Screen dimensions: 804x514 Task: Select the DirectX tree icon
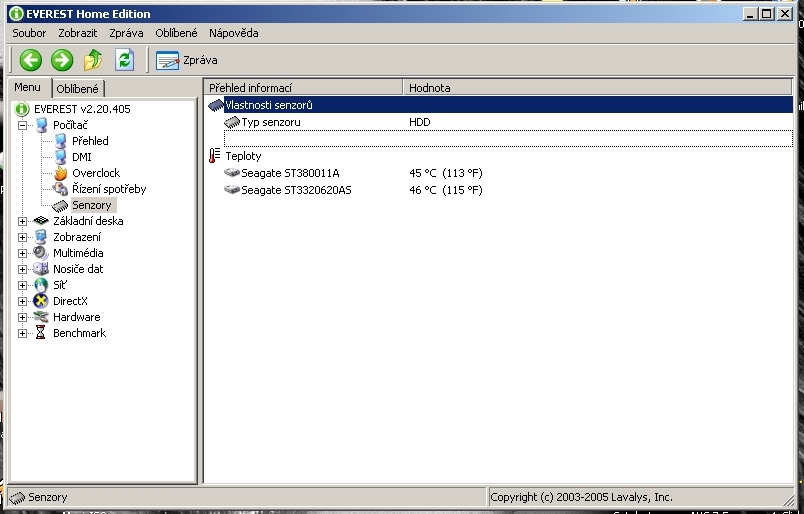tap(41, 301)
